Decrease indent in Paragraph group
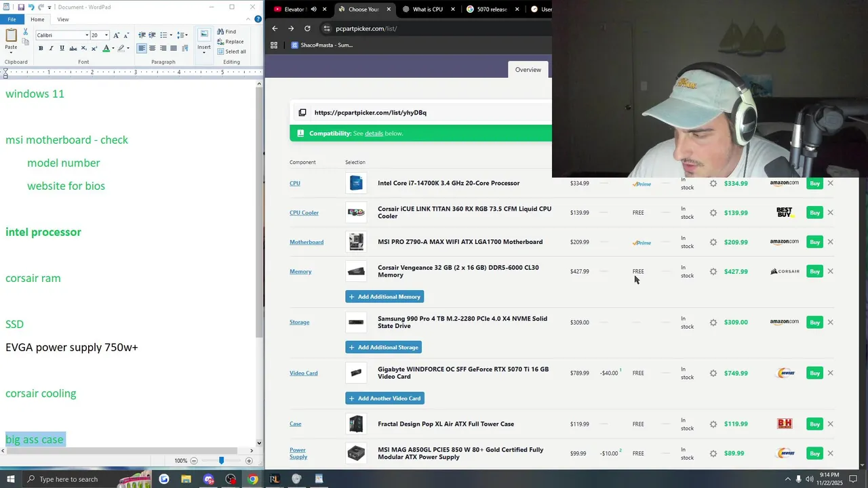 pos(142,35)
